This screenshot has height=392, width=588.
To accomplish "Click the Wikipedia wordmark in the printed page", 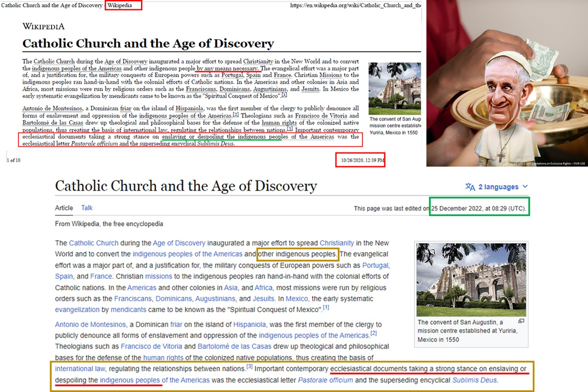I will coord(44,26).
